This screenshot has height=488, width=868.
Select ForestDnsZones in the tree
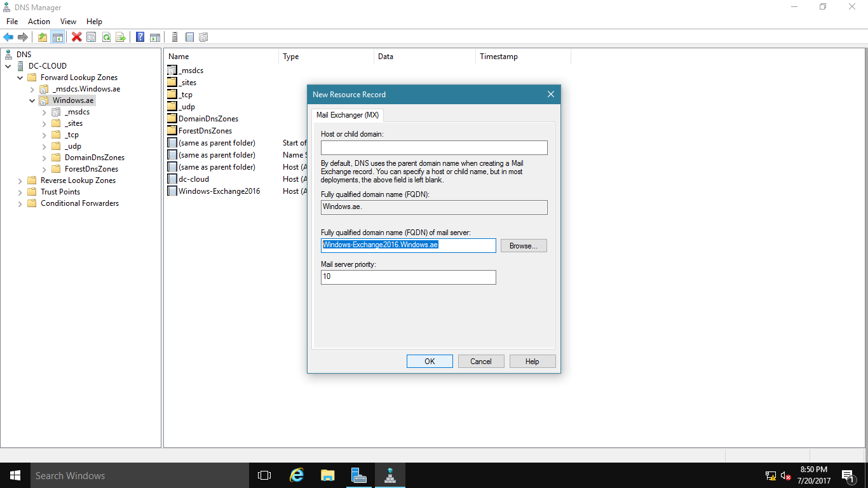(92, 169)
